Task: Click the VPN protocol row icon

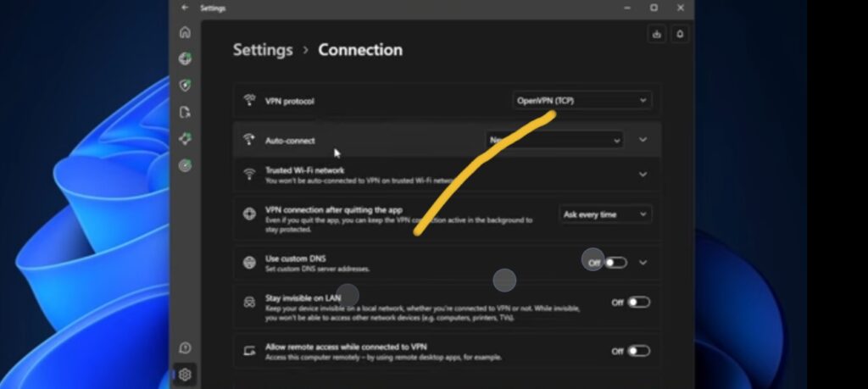Action: pos(250,101)
